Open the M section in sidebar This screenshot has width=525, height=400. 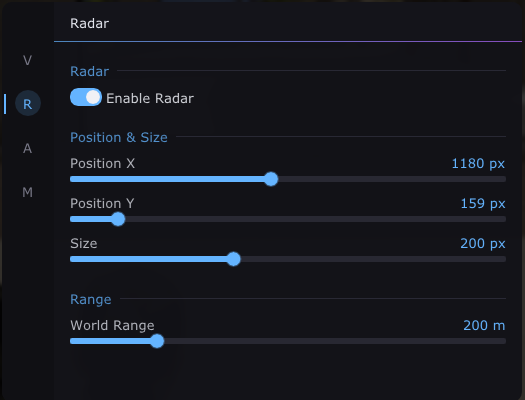coord(27,192)
